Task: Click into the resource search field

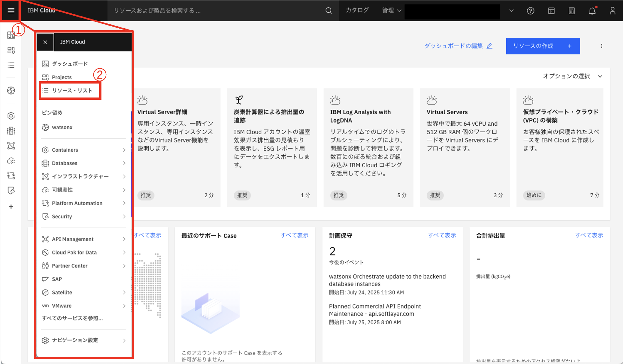Action: pyautogui.click(x=215, y=11)
